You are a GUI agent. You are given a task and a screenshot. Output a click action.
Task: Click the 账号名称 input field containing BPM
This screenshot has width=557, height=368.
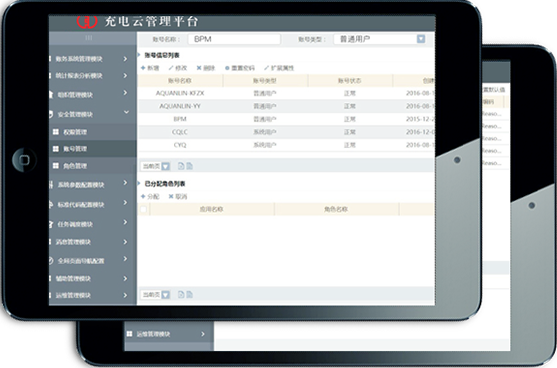point(234,39)
